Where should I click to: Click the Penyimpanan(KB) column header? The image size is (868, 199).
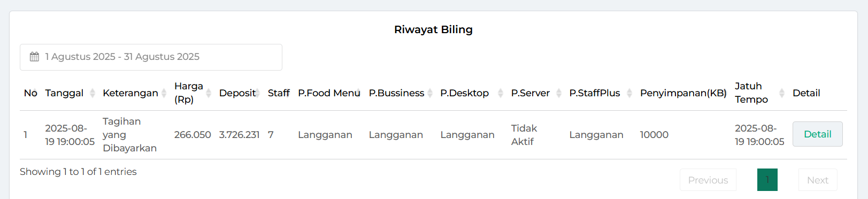click(x=683, y=93)
